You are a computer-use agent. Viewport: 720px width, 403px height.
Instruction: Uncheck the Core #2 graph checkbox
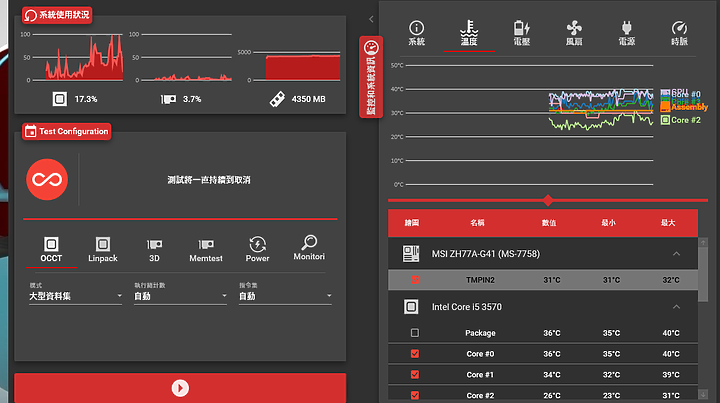(415, 395)
